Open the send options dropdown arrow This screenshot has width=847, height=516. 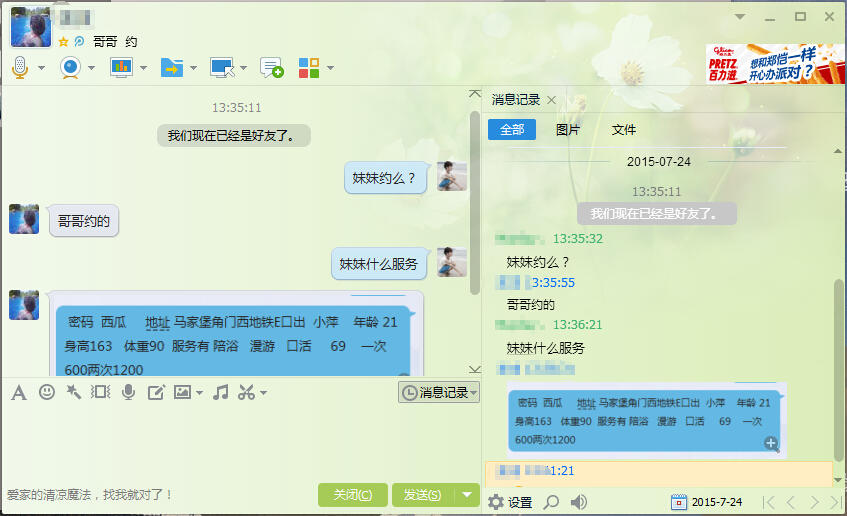point(467,495)
